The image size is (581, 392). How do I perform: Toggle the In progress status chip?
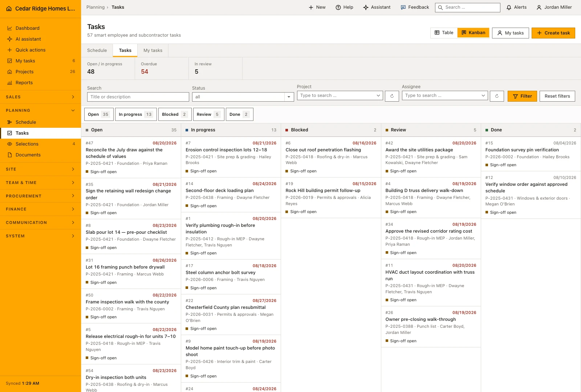[x=136, y=114]
